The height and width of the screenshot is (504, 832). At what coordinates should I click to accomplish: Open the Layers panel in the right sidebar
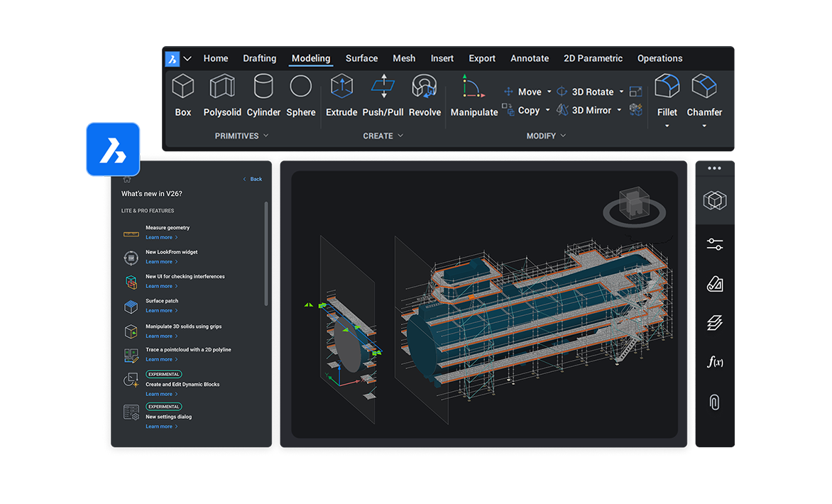click(x=714, y=322)
